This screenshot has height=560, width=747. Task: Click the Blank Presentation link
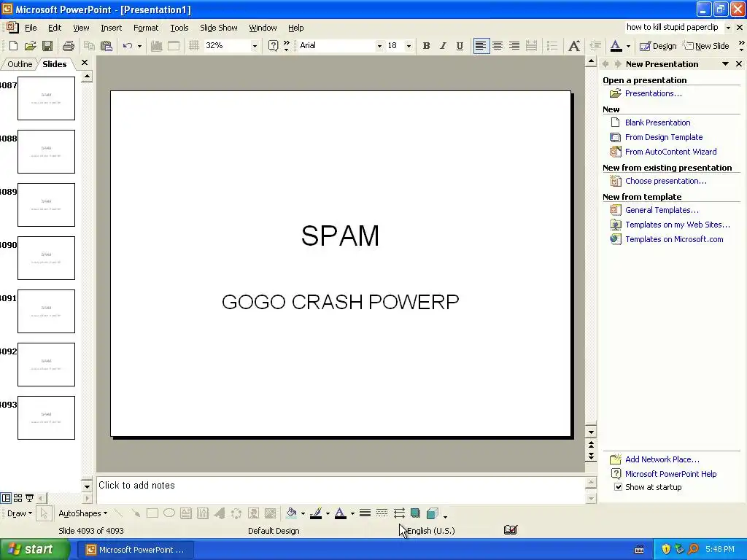tap(657, 122)
